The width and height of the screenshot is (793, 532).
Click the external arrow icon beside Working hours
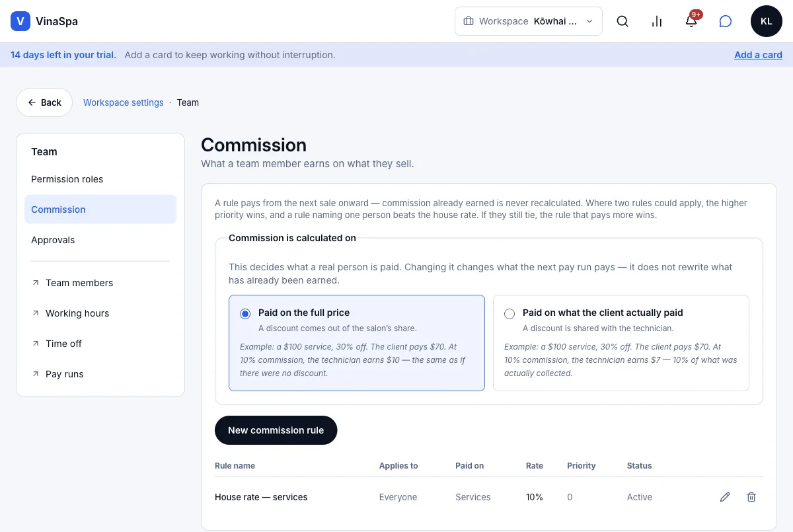pos(36,313)
